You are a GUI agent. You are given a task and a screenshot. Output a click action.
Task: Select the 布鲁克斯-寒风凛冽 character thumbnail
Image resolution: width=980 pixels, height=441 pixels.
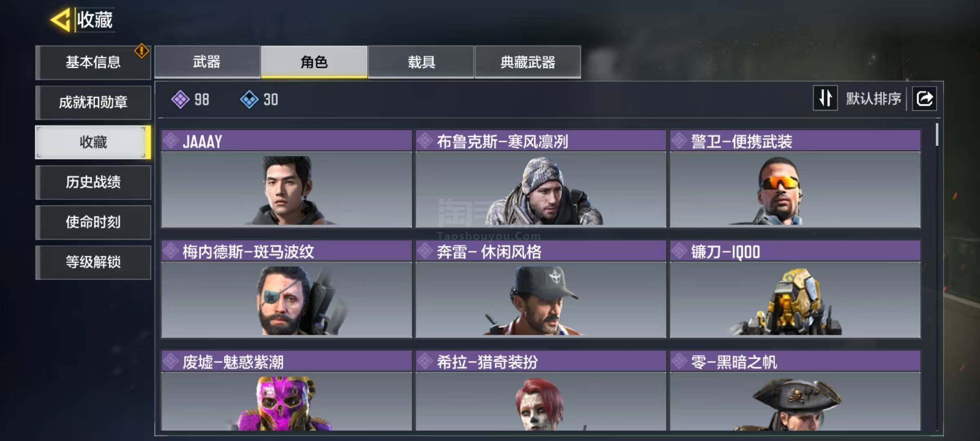pos(541,189)
